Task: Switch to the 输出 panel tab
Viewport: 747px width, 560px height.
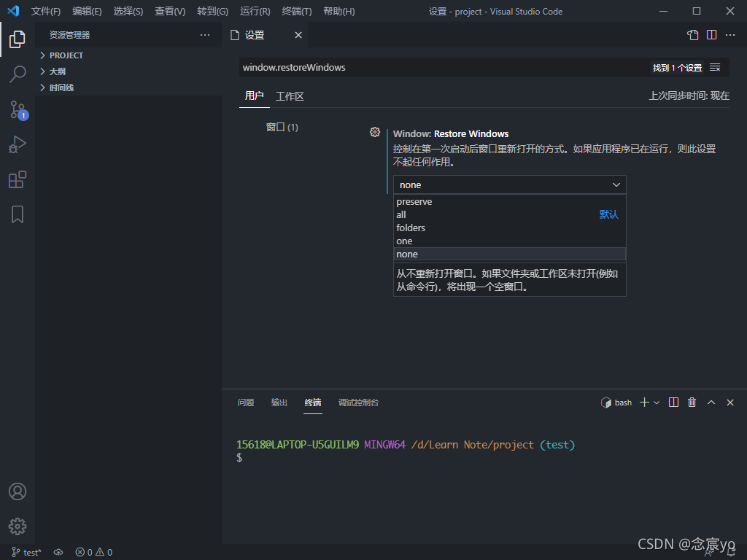Action: click(279, 402)
